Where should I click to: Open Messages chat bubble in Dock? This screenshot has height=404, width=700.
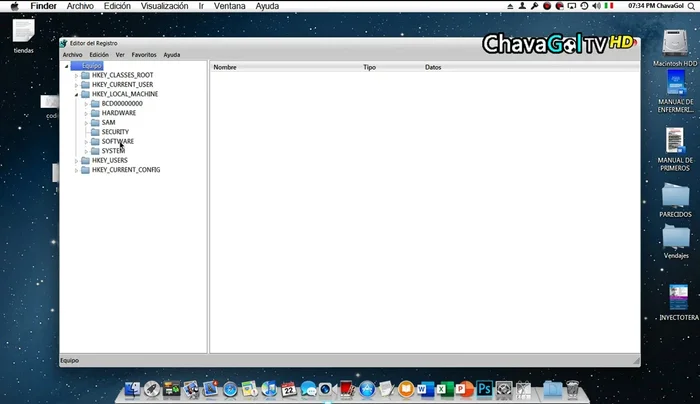[308, 389]
